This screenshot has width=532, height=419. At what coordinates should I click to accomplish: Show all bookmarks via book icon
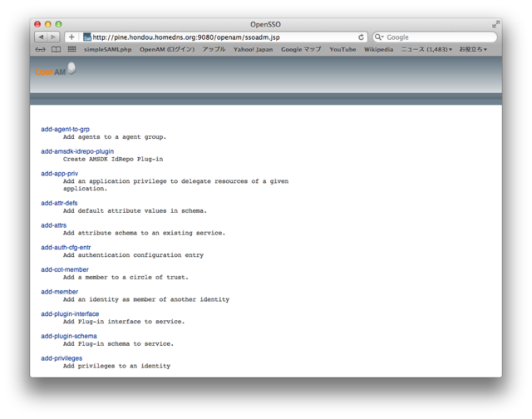(x=56, y=50)
